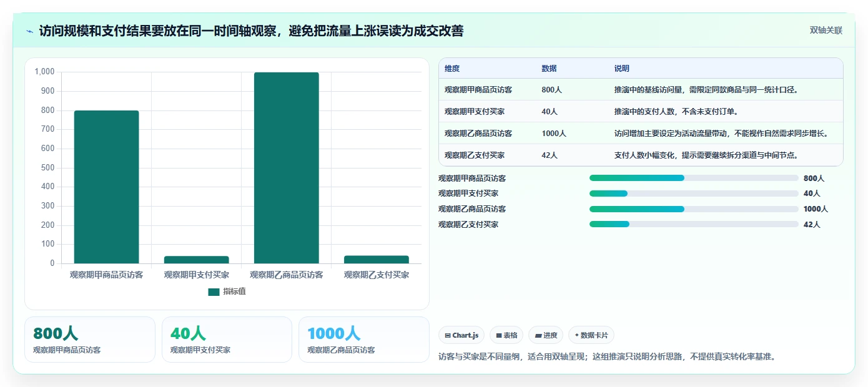
Task: Click the 42人 cell in the table
Action: tap(550, 155)
